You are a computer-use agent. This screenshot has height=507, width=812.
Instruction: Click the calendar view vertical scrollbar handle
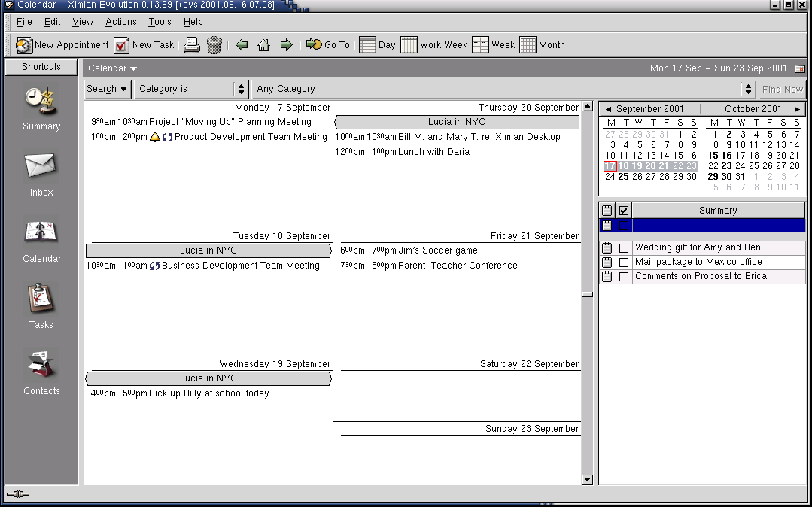(588, 294)
